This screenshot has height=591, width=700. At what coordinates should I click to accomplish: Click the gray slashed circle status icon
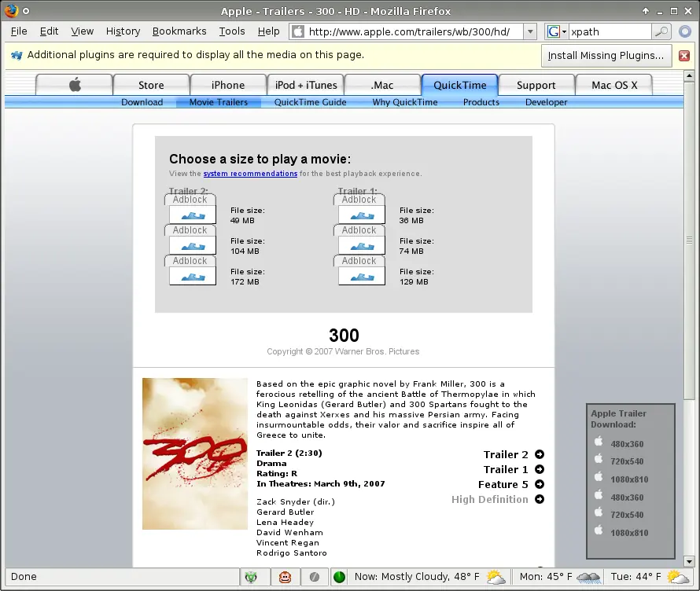(x=315, y=577)
